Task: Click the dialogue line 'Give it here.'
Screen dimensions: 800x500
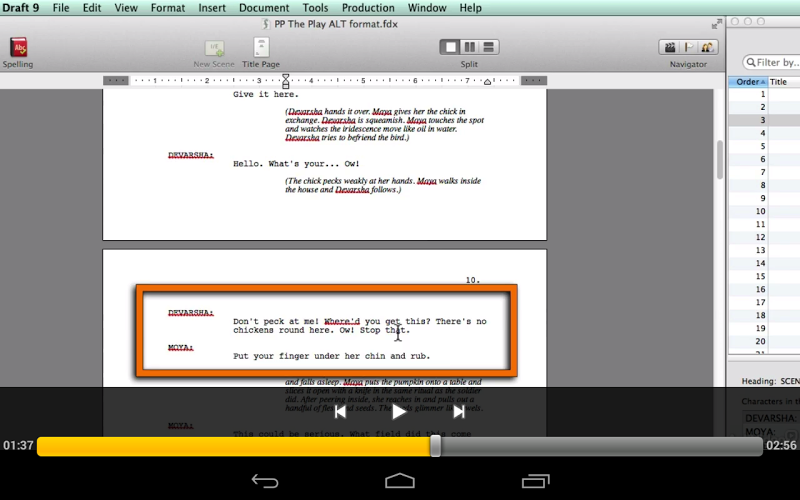Action: (266, 94)
